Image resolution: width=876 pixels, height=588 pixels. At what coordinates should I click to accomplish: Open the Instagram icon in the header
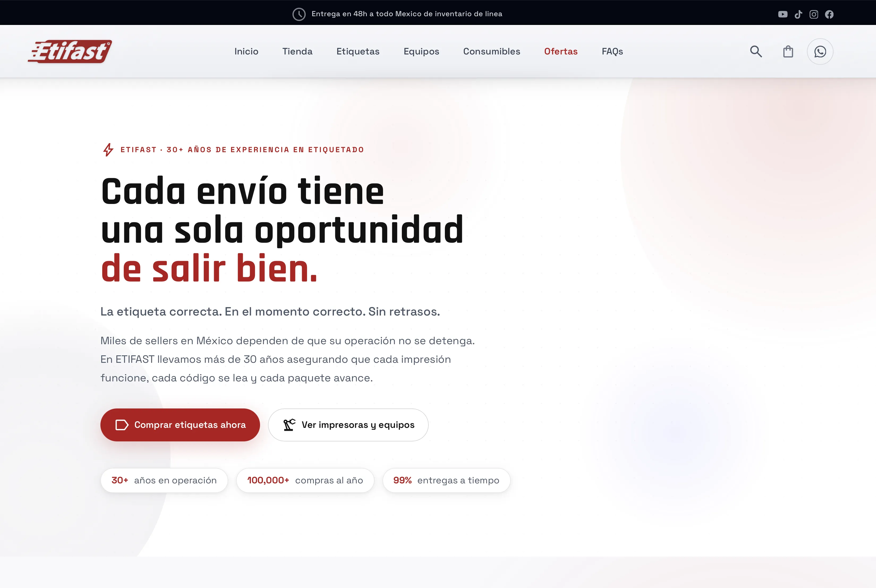point(814,14)
